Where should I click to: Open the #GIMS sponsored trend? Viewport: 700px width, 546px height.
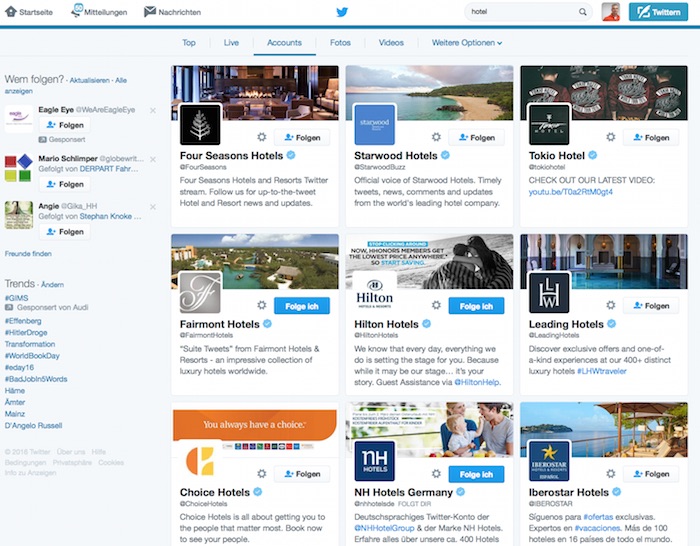(x=17, y=298)
